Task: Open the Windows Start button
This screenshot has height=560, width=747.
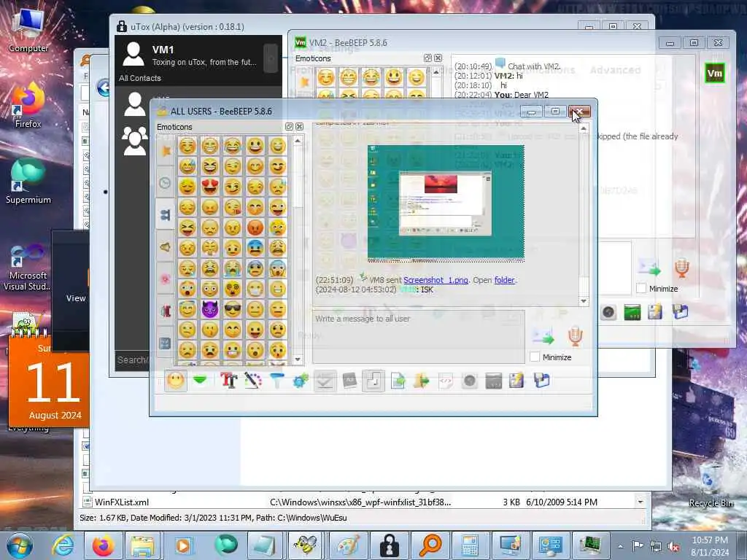Action: pyautogui.click(x=20, y=545)
